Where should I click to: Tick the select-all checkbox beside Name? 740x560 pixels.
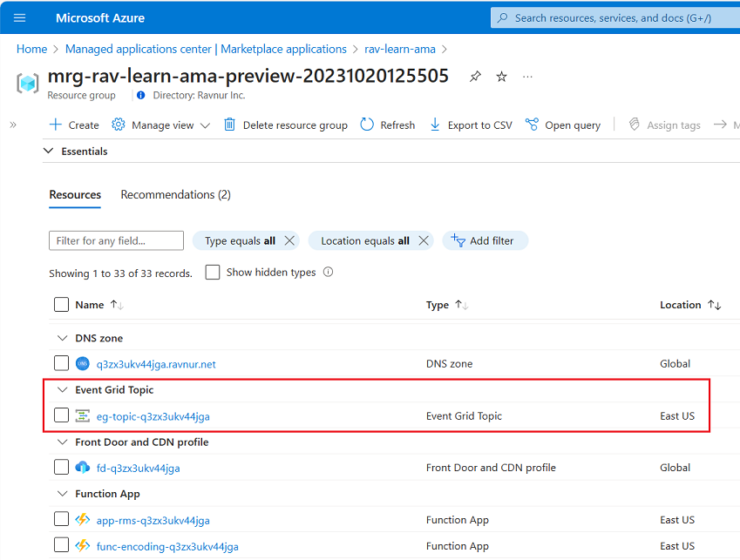click(x=61, y=305)
